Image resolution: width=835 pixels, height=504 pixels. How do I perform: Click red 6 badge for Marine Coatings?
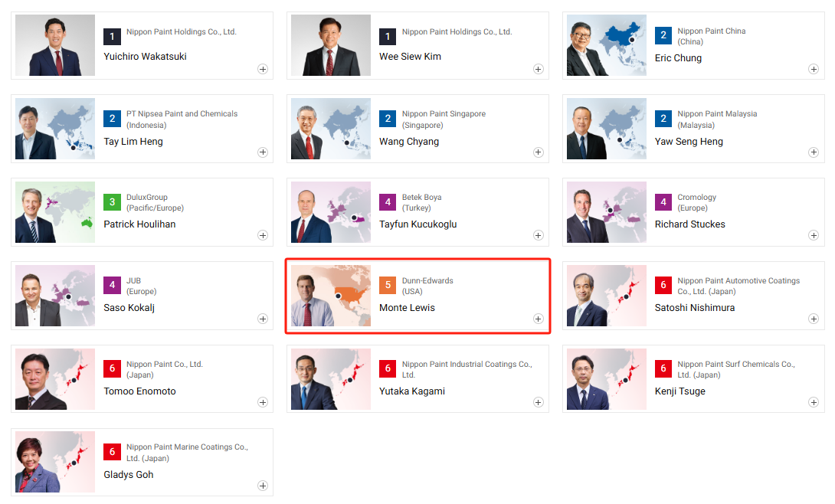point(112,451)
